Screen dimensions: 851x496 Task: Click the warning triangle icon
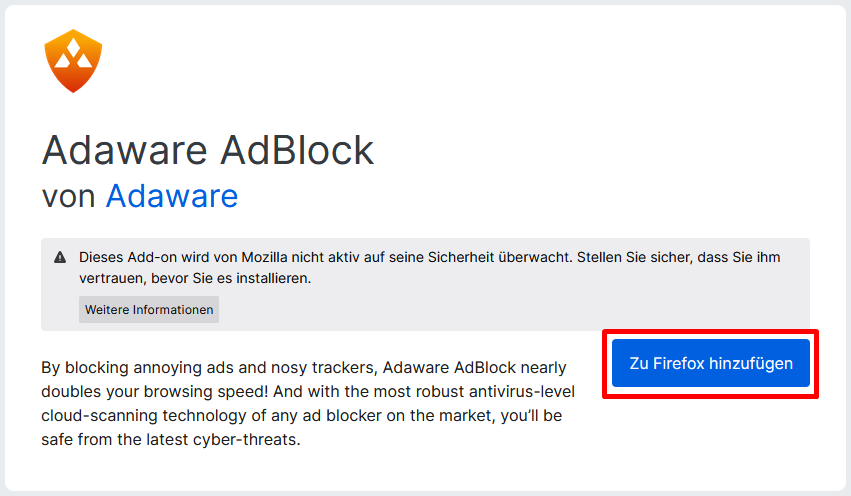click(x=60, y=257)
